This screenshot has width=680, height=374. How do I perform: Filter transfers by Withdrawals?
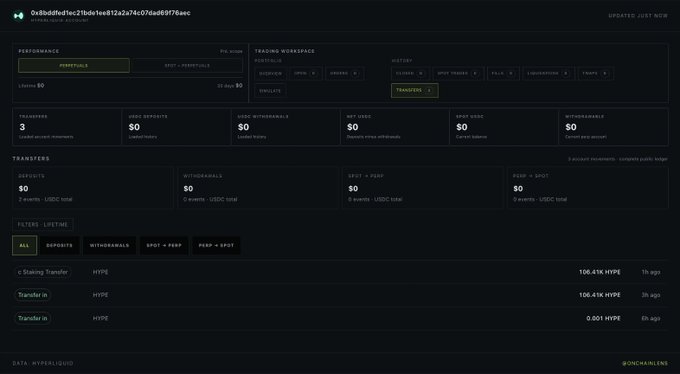coord(109,245)
